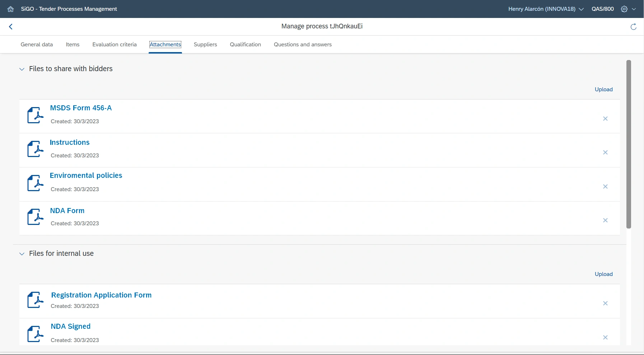Image resolution: width=644 pixels, height=355 pixels.
Task: Upload a file for internal use
Action: tap(603, 274)
